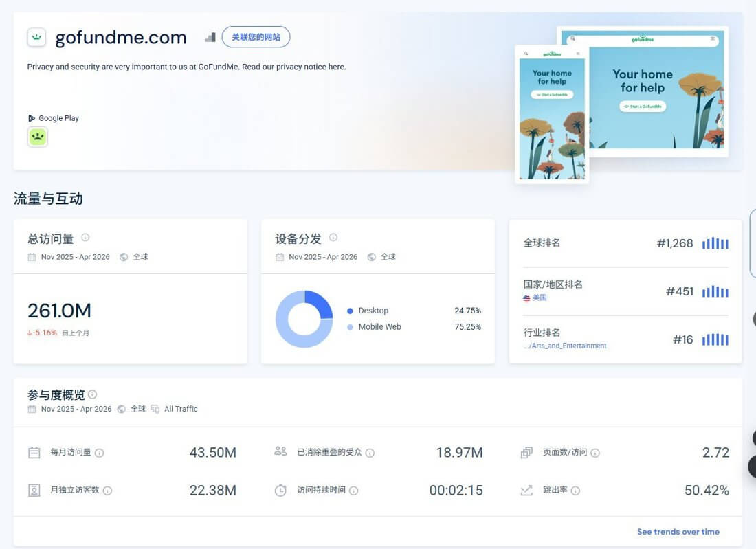Click the Mobile Web legend color dot

350,327
